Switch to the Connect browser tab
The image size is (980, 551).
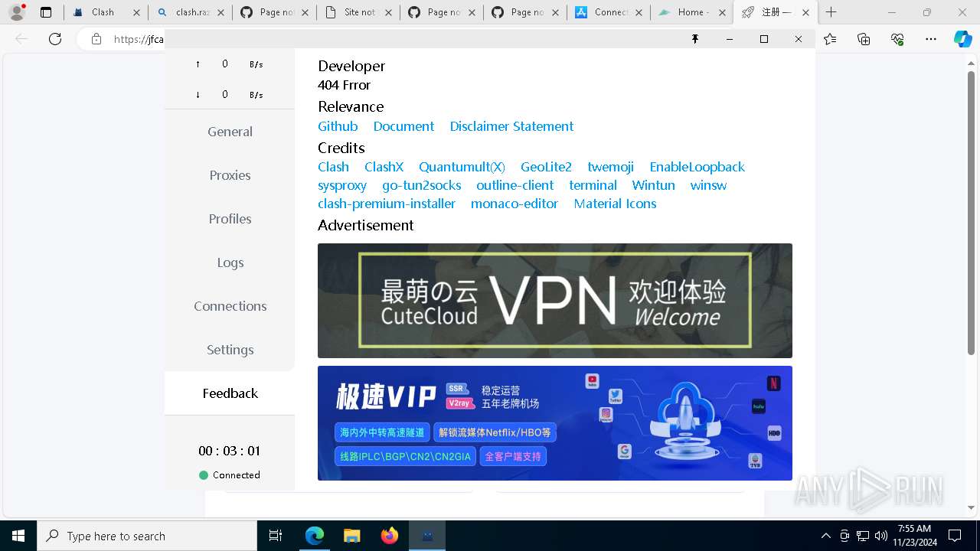coord(609,12)
